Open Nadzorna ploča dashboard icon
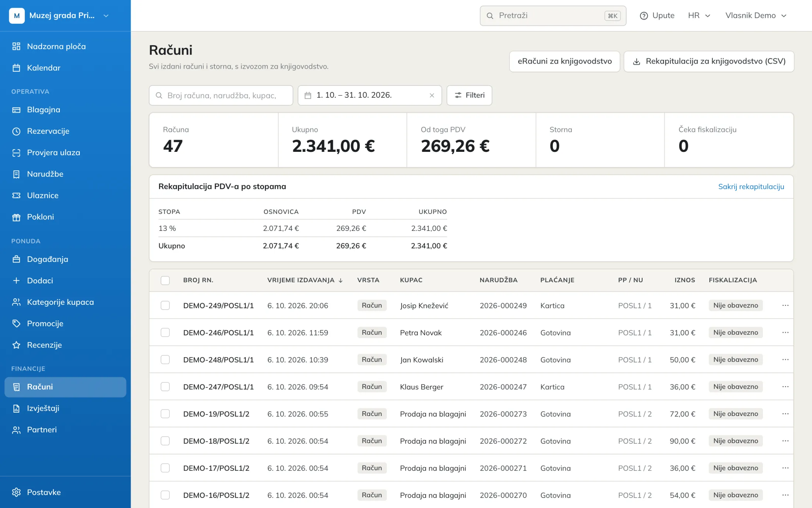Viewport: 812px width, 508px height. (x=16, y=46)
